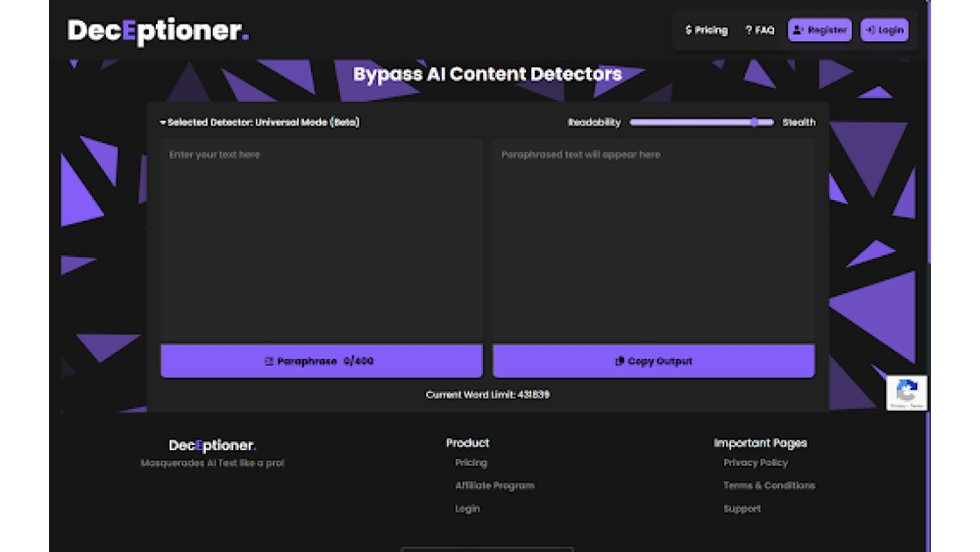Click the Login button in header
The height and width of the screenshot is (552, 980).
884,30
